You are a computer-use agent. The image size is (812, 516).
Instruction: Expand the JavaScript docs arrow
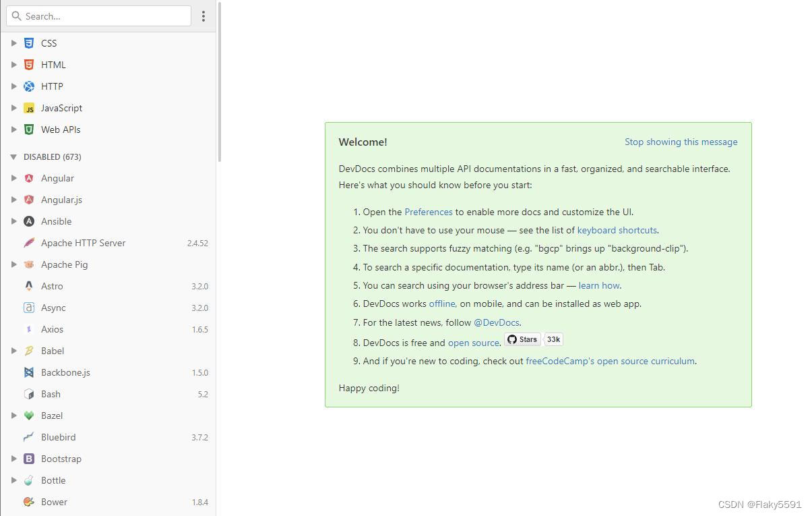tap(13, 108)
